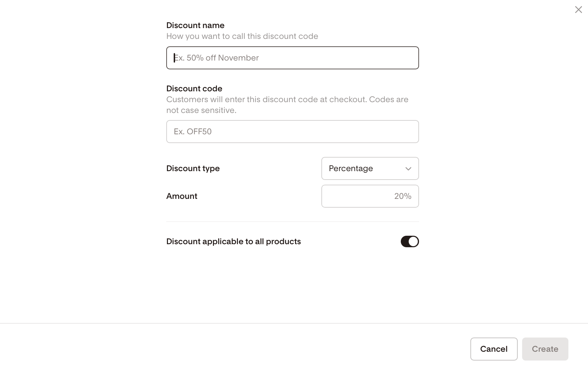
Task: Open the Discount type Percentage dropdown
Action: [x=370, y=168]
